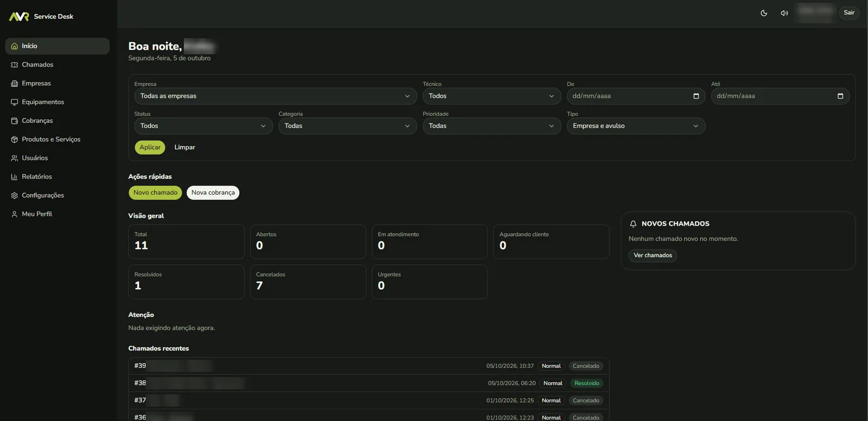This screenshot has height=421, width=868.
Task: Open Meu Perfil page
Action: coord(58,214)
